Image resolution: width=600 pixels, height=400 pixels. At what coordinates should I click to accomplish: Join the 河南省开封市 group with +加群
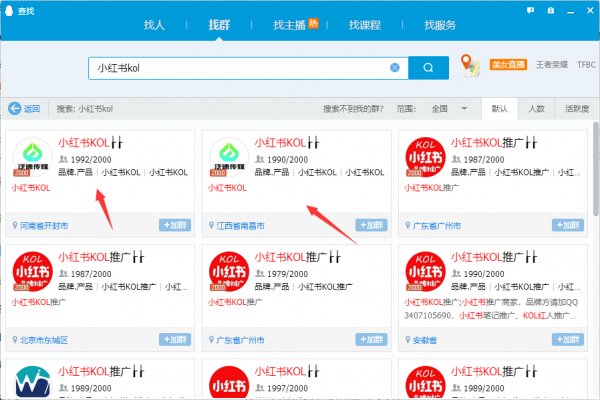(x=175, y=225)
